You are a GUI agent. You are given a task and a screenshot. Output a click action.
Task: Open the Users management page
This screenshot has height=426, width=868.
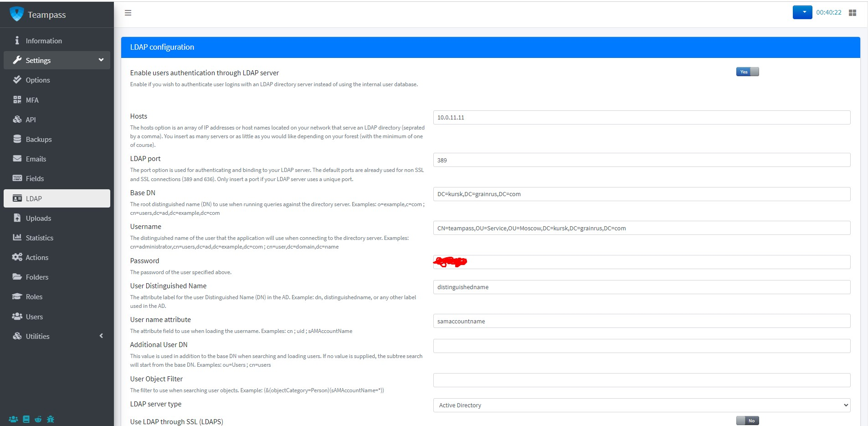click(35, 317)
